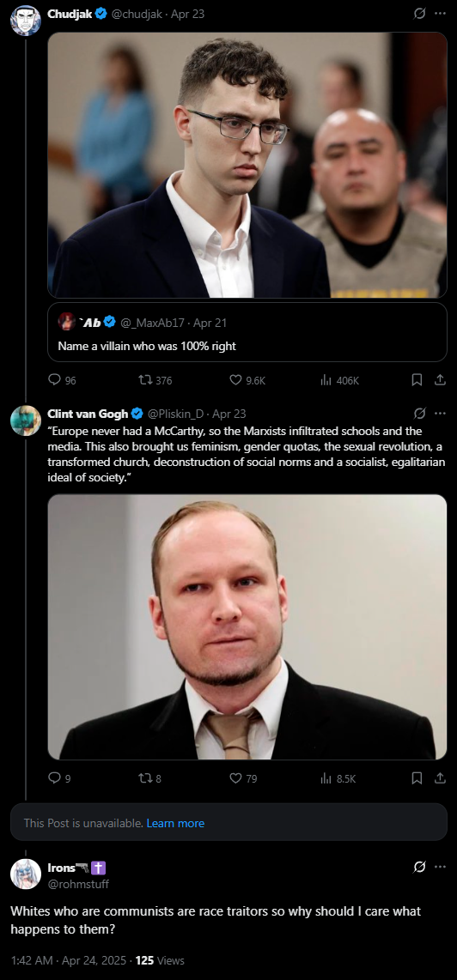Click Learn more on unavailable post
Image resolution: width=457 pixels, height=980 pixels.
click(175, 823)
